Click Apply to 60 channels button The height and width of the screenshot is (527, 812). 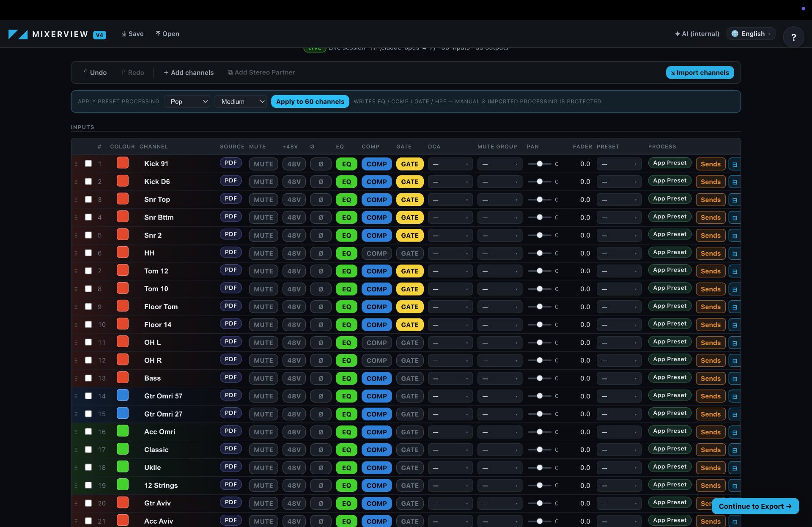click(x=310, y=102)
